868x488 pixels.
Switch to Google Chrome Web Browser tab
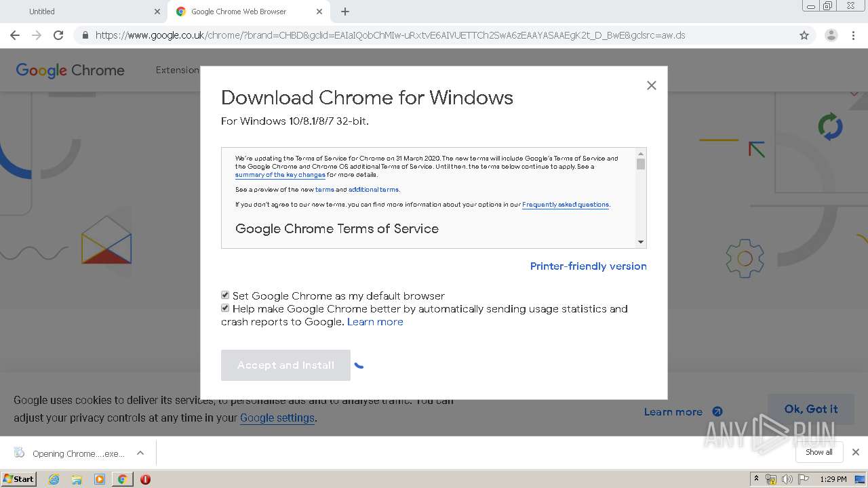tap(249, 12)
